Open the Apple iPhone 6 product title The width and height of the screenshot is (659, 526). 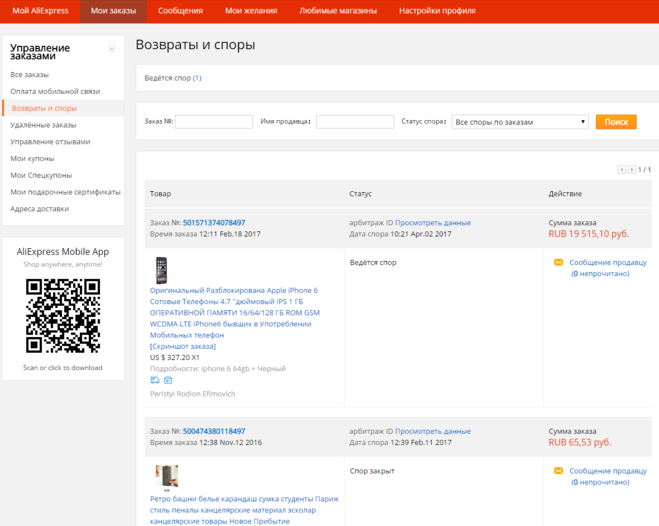coord(235,313)
